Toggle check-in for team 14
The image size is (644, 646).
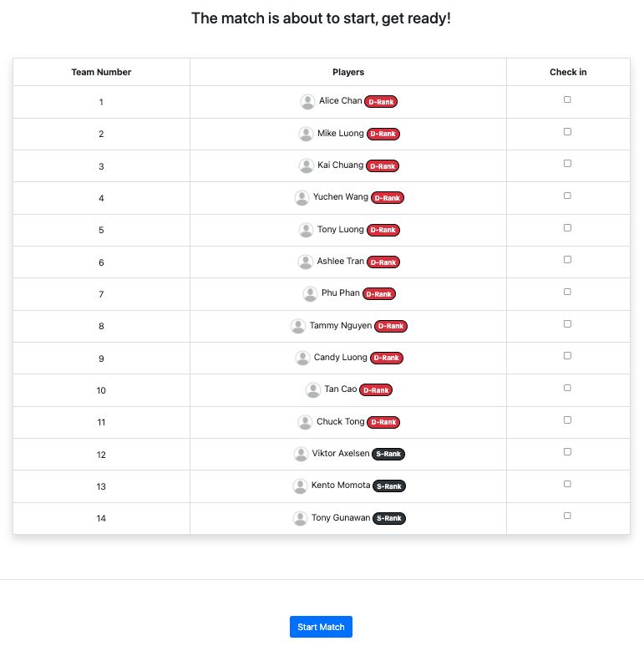click(x=567, y=516)
